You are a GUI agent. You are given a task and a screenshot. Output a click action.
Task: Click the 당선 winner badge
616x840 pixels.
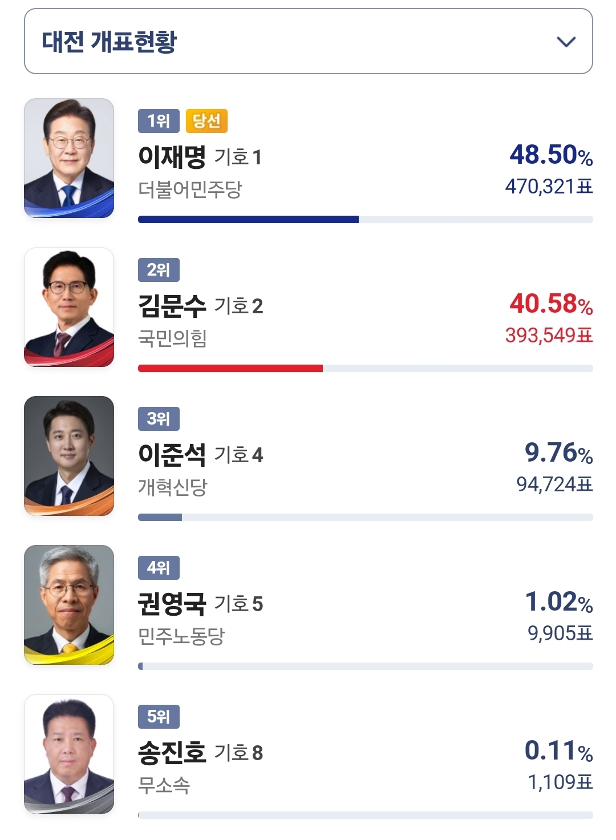[206, 121]
